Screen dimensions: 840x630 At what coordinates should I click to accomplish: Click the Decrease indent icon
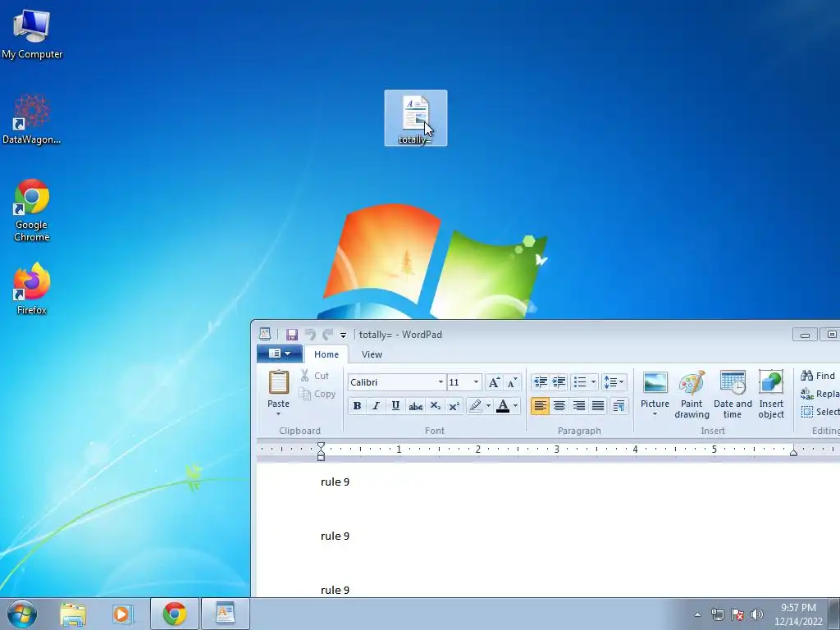pyautogui.click(x=541, y=382)
